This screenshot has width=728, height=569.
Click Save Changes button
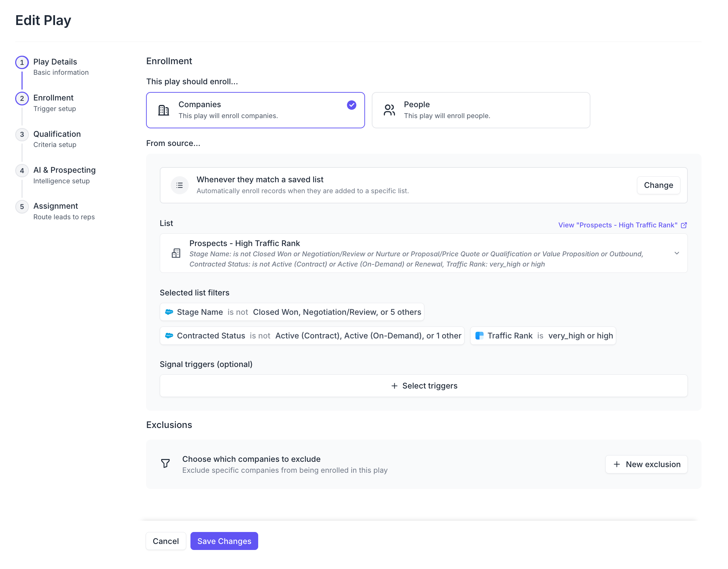coord(224,541)
